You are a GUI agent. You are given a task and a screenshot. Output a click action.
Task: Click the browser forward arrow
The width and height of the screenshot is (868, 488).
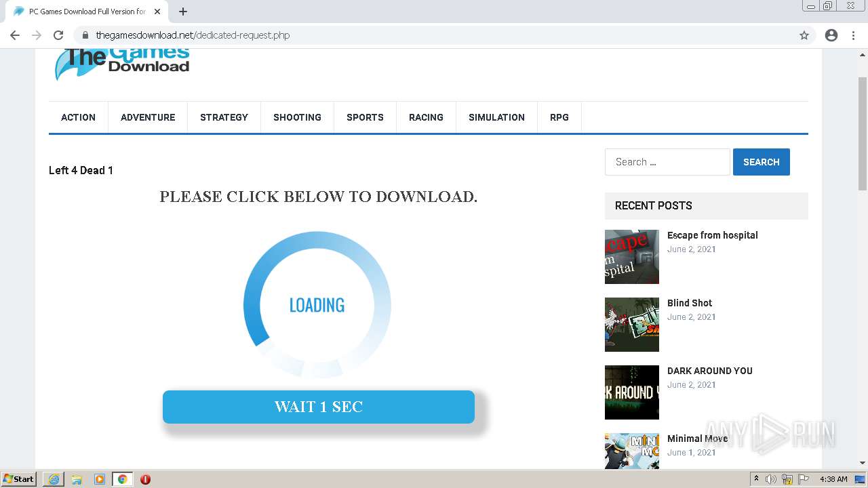37,35
